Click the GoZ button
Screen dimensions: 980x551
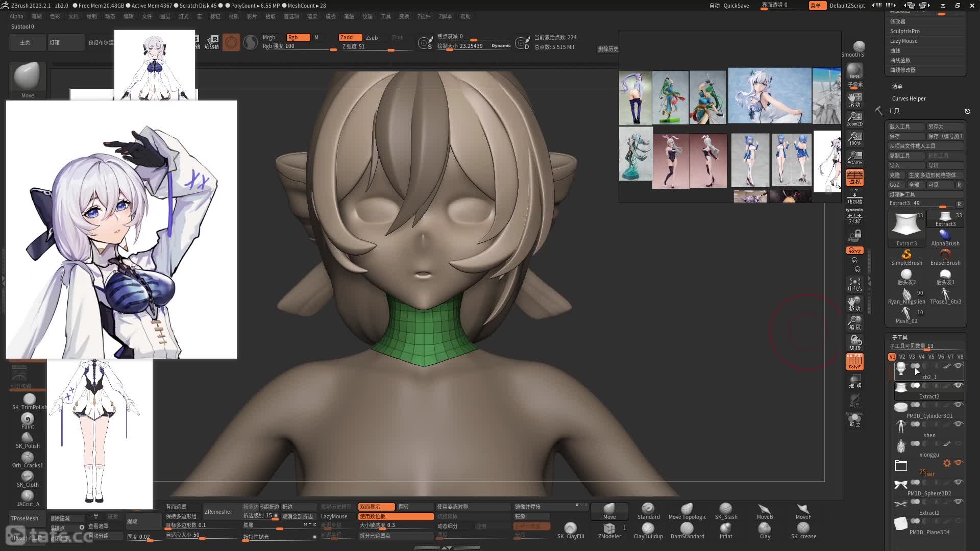click(896, 185)
